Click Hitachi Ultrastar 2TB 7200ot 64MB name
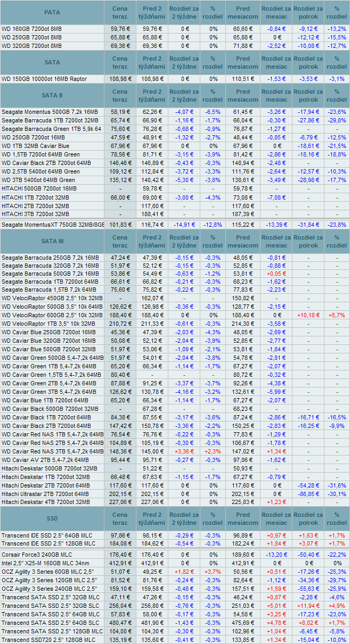The image size is (350, 644). (46, 494)
